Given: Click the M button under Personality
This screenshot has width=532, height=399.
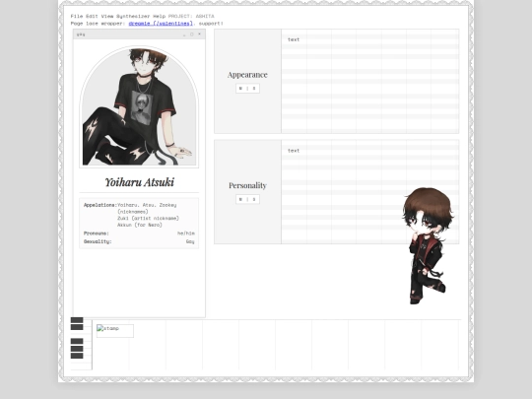Looking at the screenshot, I should click(x=241, y=199).
